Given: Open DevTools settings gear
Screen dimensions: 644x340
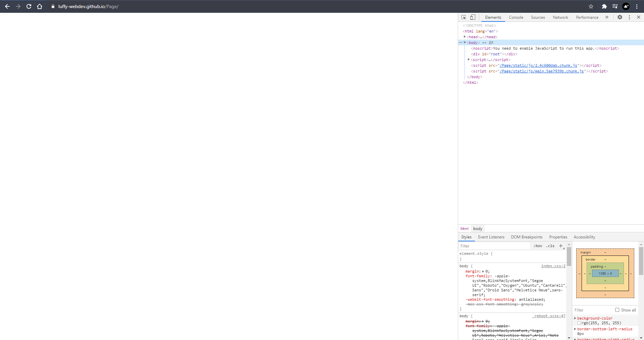Looking at the screenshot, I should pyautogui.click(x=620, y=17).
